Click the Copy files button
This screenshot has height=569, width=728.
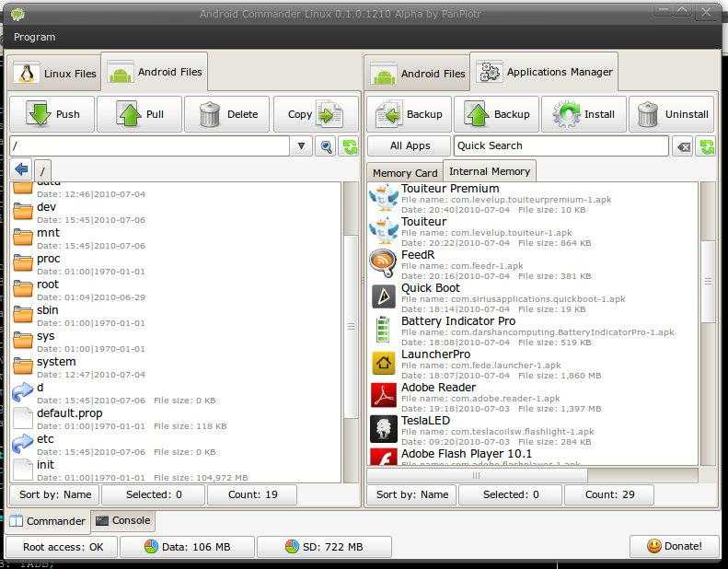(x=316, y=114)
